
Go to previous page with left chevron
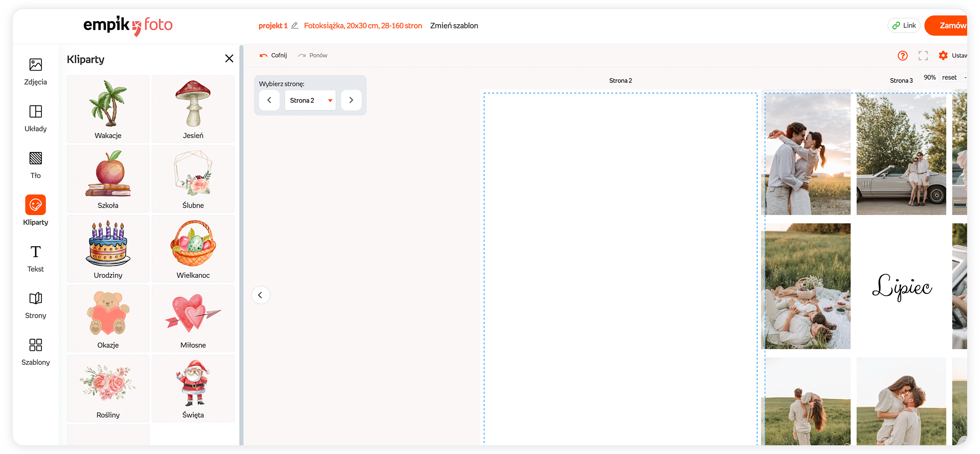coord(269,100)
